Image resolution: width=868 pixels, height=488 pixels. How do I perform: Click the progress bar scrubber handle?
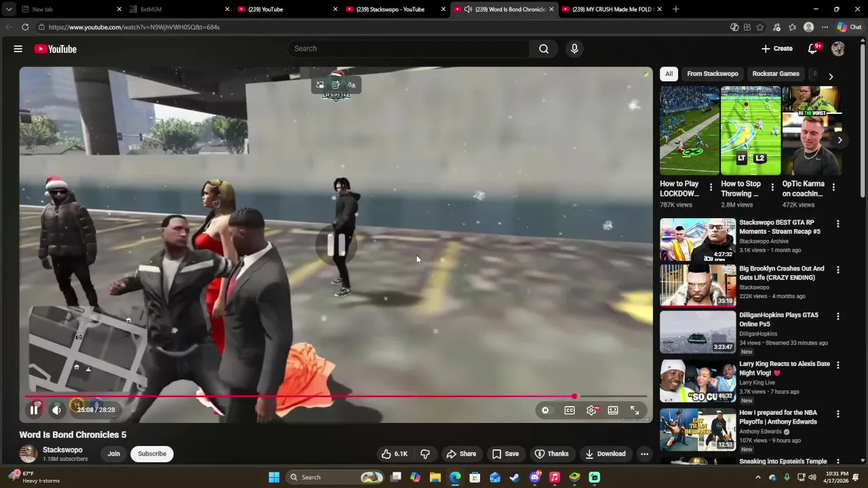tap(574, 396)
